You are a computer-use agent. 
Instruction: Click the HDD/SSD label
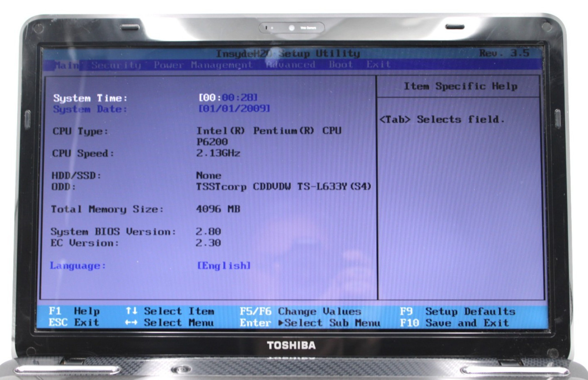tap(76, 176)
